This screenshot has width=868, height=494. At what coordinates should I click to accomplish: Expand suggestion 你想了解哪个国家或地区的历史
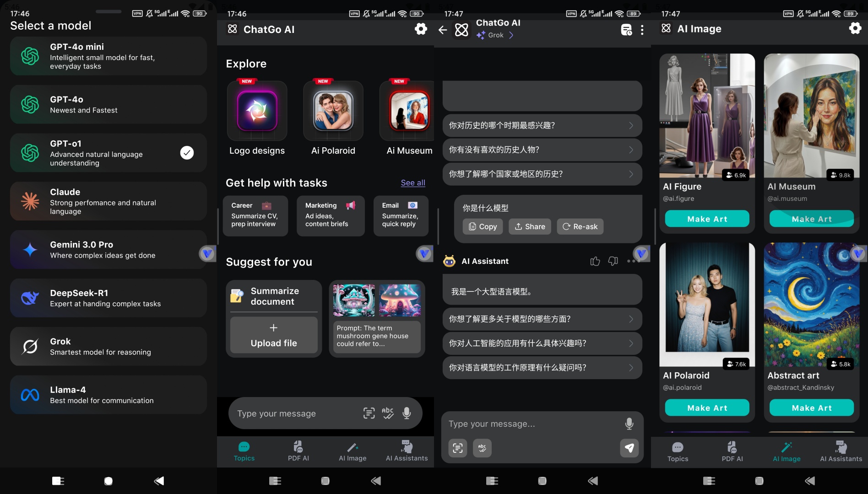542,174
